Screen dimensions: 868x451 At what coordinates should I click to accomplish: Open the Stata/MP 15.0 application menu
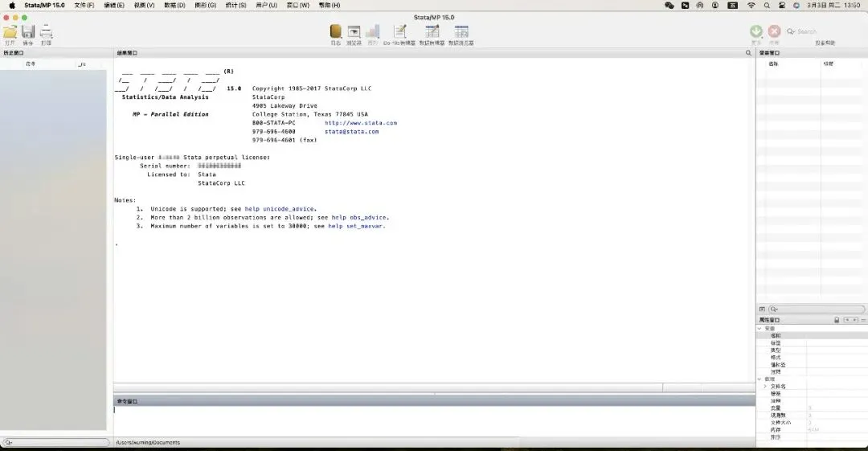click(x=44, y=5)
